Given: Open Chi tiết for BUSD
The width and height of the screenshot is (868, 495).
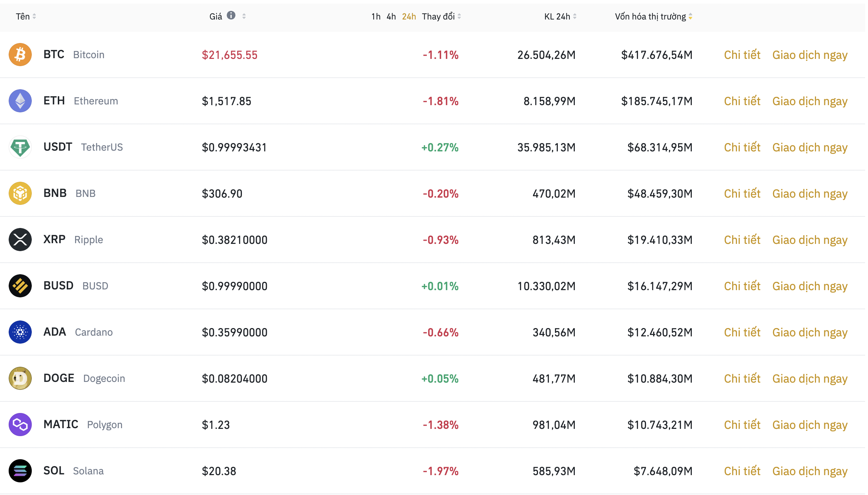Looking at the screenshot, I should click(742, 286).
